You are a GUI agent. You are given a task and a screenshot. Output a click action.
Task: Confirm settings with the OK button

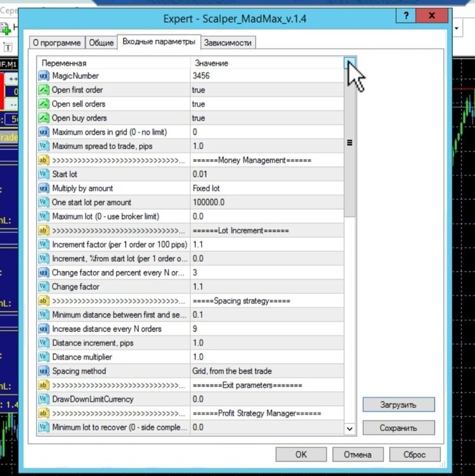tap(301, 454)
